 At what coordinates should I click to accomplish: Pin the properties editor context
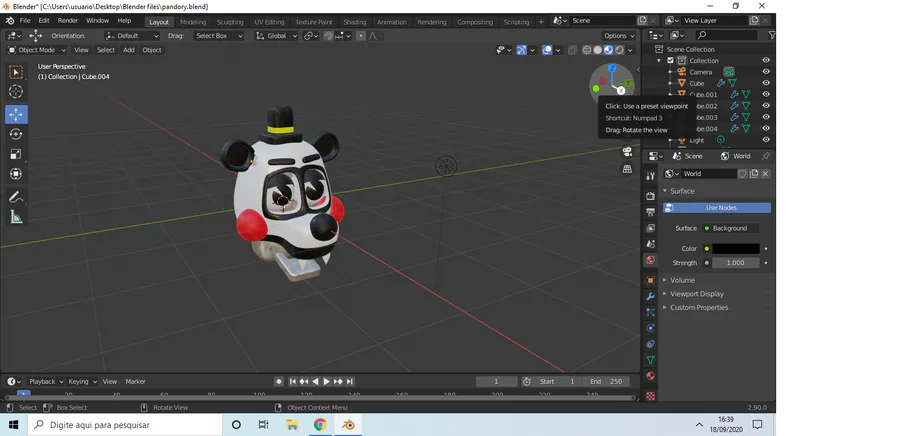(x=766, y=156)
